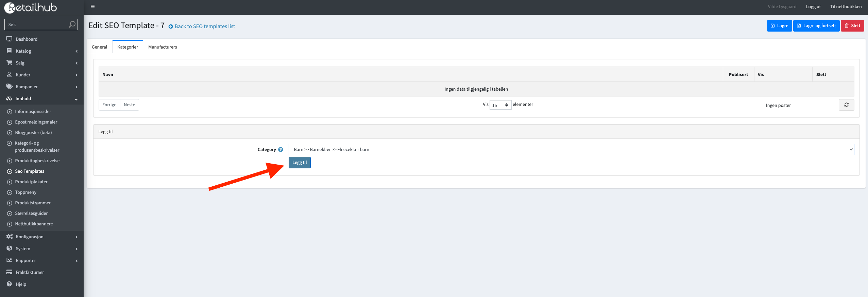Click the Retailhub logo
Image resolution: width=868 pixels, height=297 pixels.
[x=31, y=7]
